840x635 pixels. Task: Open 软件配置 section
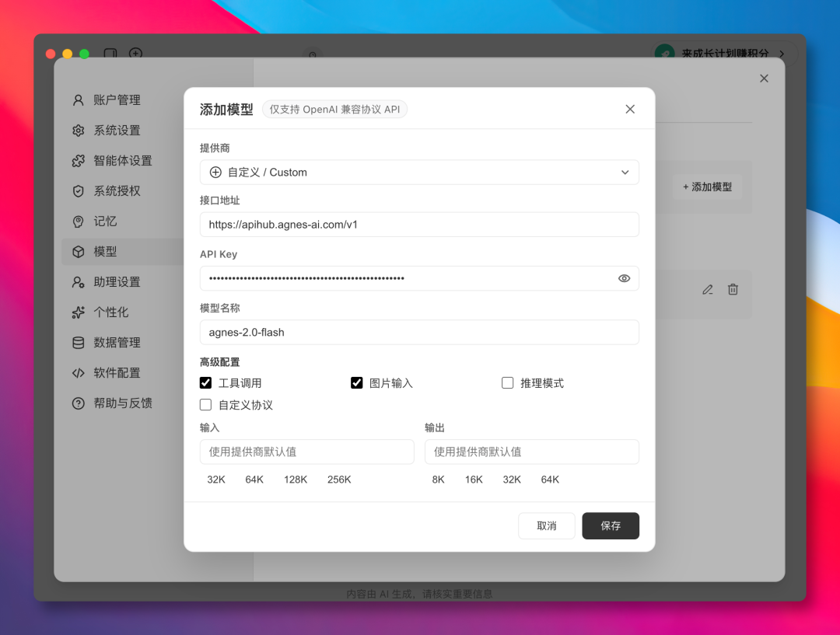[117, 372]
